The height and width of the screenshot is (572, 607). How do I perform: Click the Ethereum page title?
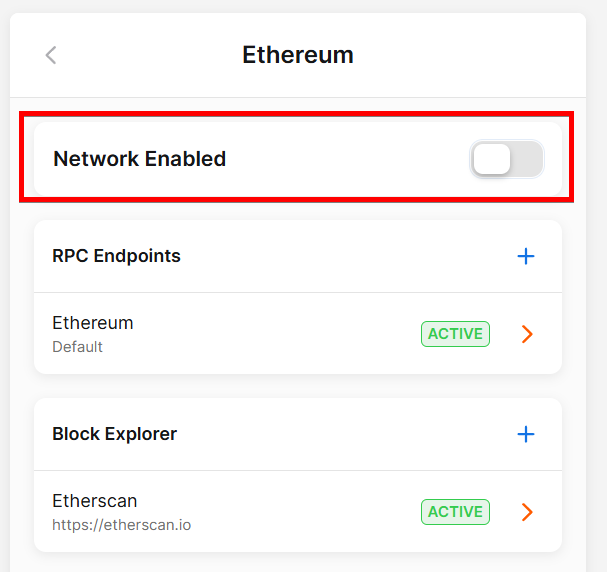click(298, 55)
